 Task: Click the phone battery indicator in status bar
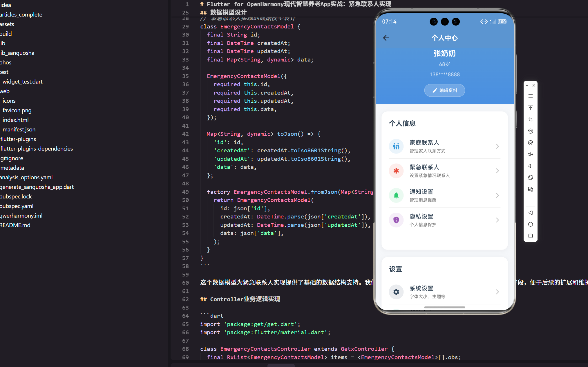point(502,22)
